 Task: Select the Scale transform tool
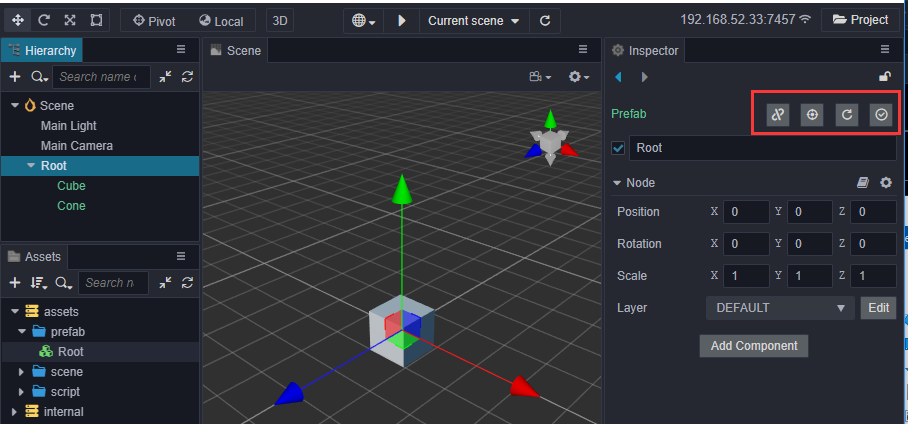tap(69, 20)
